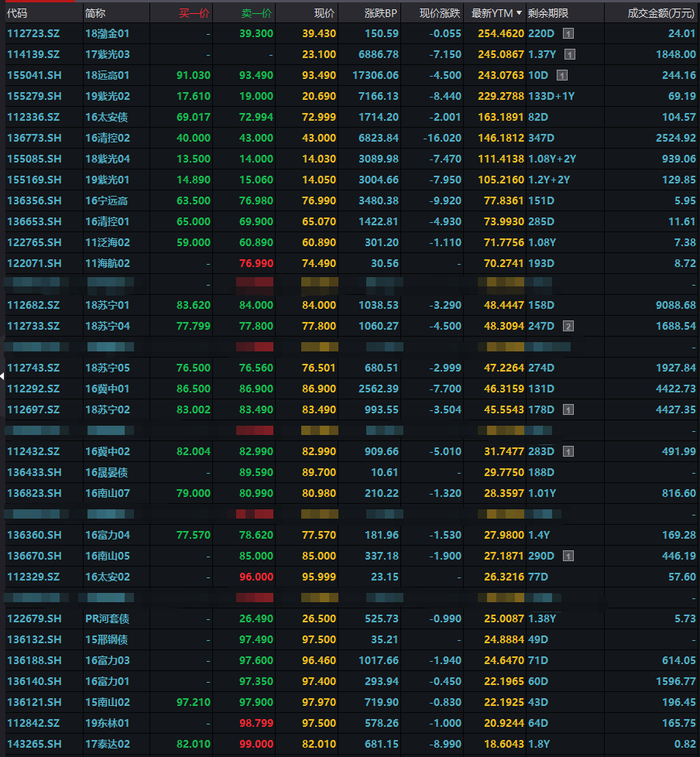Viewport: 700px width, 757px height.
Task: Click red ask price 98.799 of 19东林01
Action: coord(256,723)
